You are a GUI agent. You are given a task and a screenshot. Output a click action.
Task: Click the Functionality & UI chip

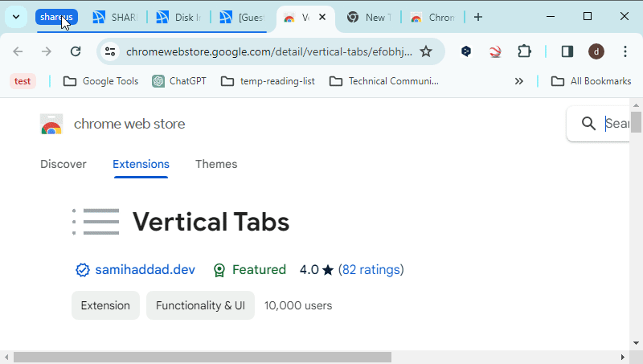200,305
